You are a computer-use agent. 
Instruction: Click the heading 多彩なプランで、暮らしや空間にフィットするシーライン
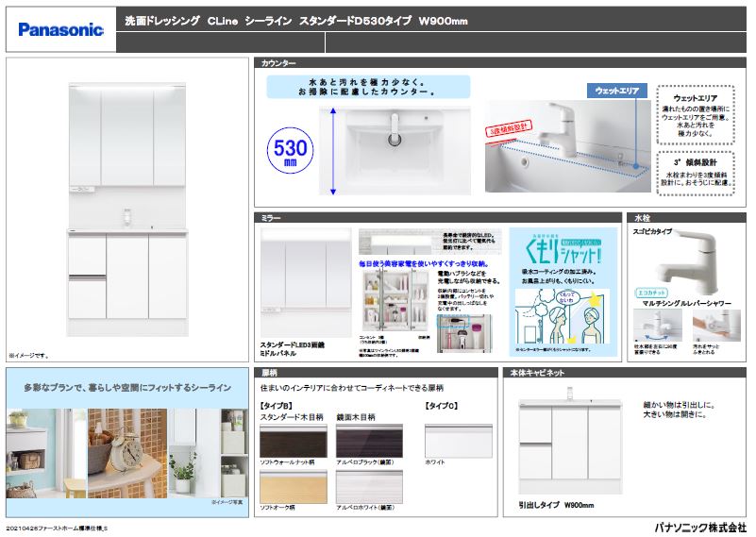coord(127,388)
